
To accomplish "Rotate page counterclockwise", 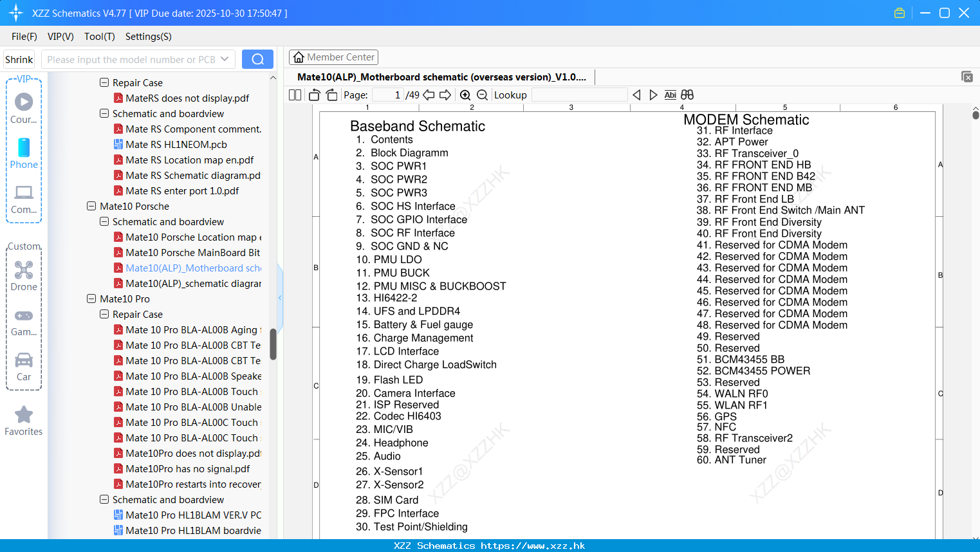I will pos(314,95).
